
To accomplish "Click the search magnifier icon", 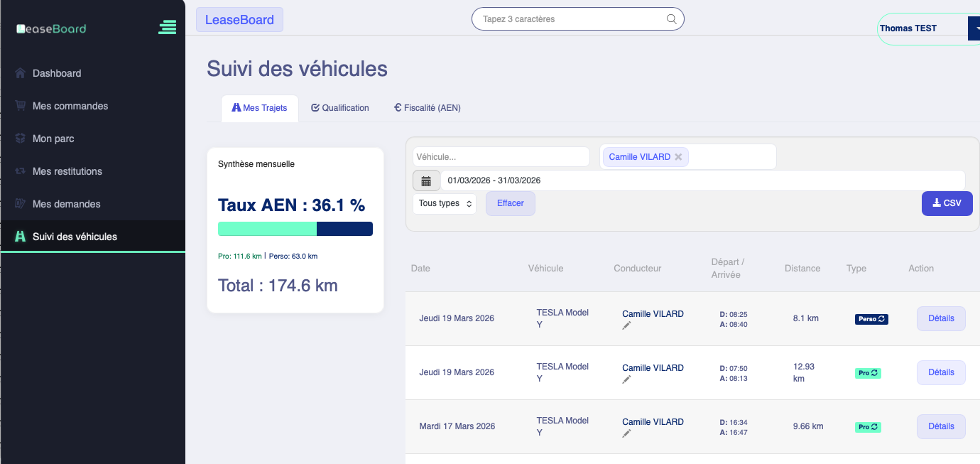I will click(671, 19).
